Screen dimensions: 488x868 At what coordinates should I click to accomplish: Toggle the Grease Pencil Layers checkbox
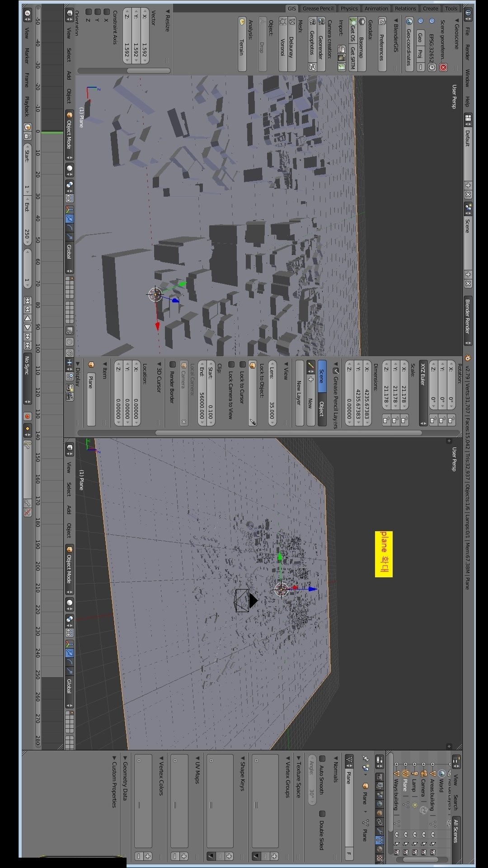click(x=336, y=371)
